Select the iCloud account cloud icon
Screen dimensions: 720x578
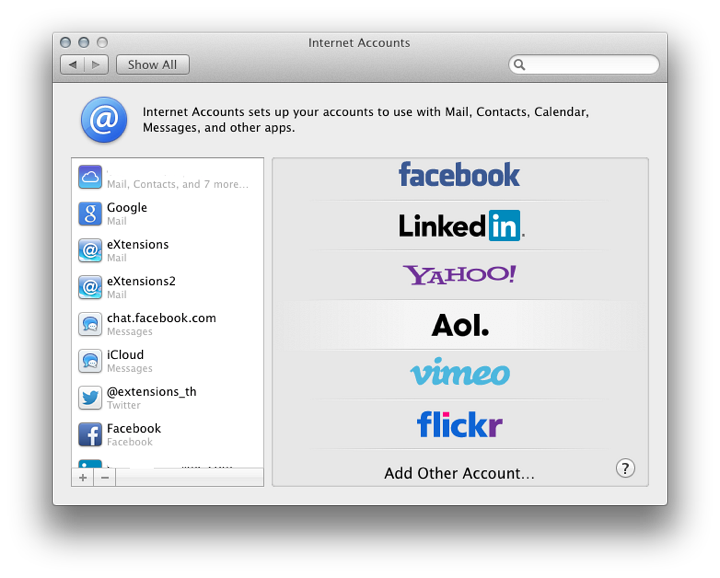pos(90,177)
